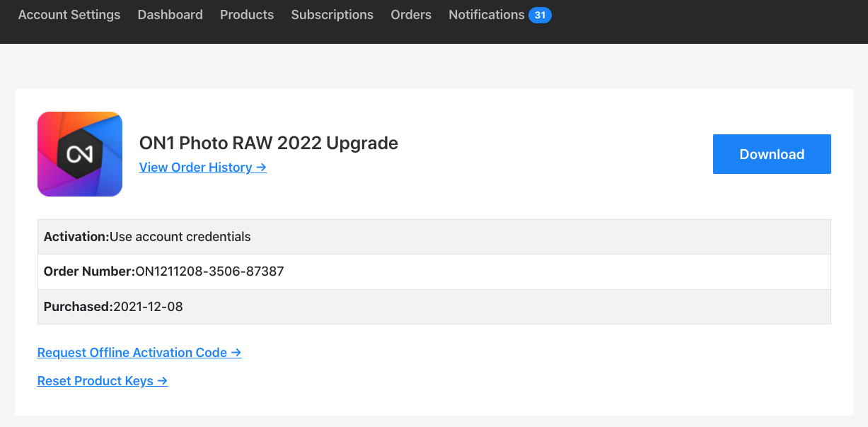Click the arrow after Reset Product Keys
The width and height of the screenshot is (868, 427).
coord(162,381)
